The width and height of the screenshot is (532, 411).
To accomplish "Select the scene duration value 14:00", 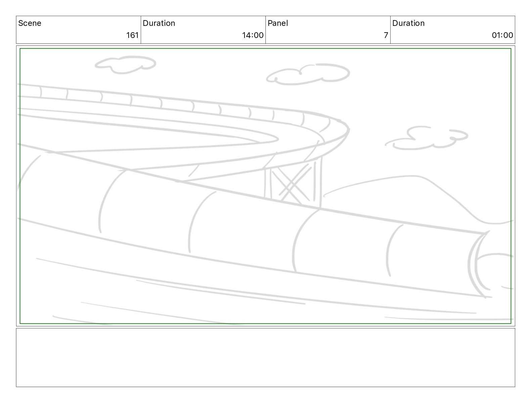I will pyautogui.click(x=253, y=35).
